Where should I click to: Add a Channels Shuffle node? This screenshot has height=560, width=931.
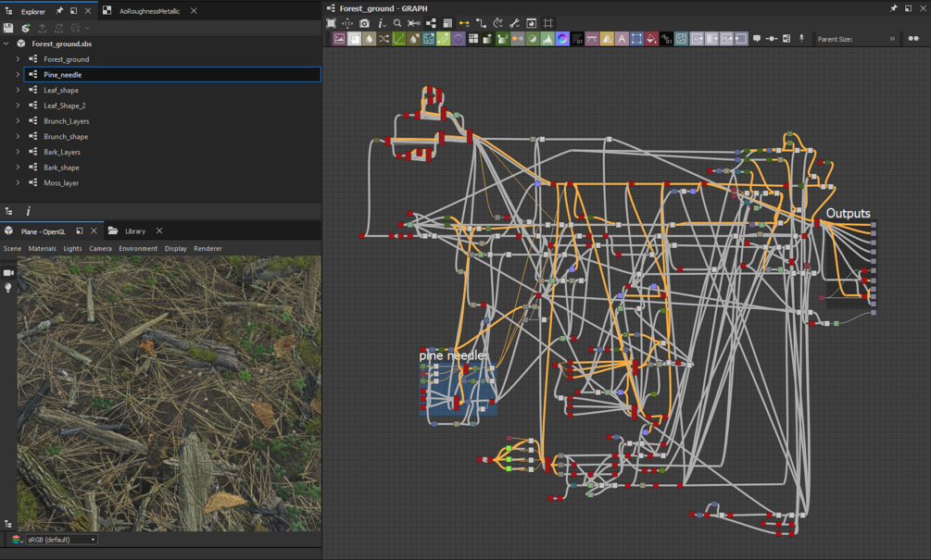coord(384,39)
